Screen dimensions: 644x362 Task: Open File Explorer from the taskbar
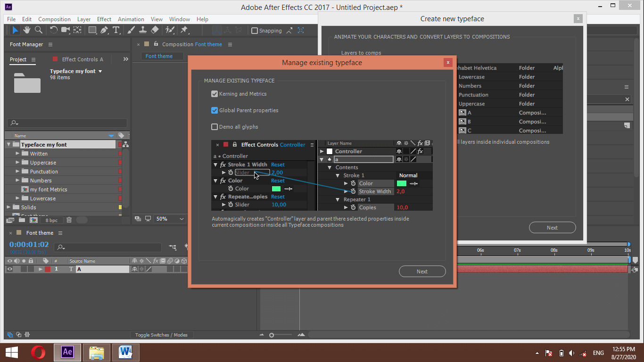click(x=97, y=352)
